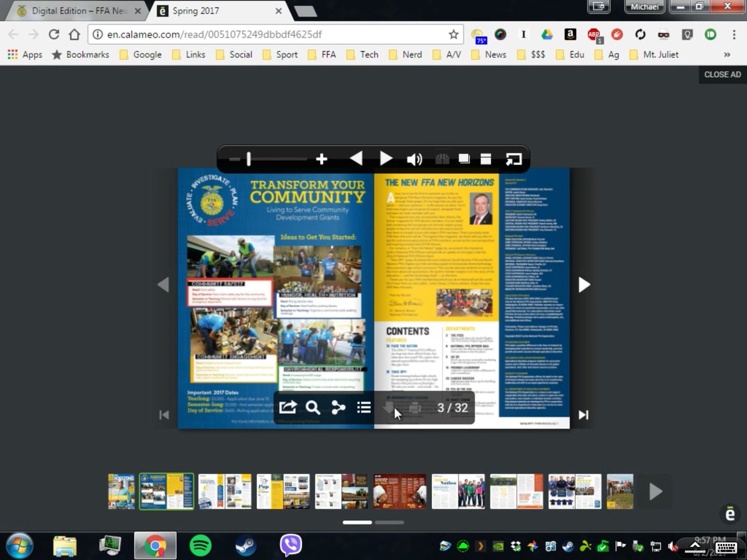The height and width of the screenshot is (560, 747).
Task: Click the Dropbox tray icon
Action: (515, 547)
